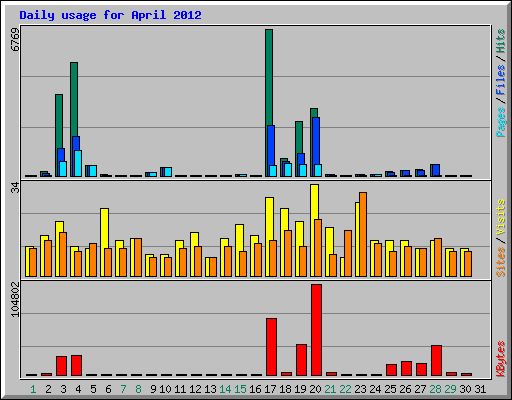Click the red KBytes bar for day 3

point(61,366)
